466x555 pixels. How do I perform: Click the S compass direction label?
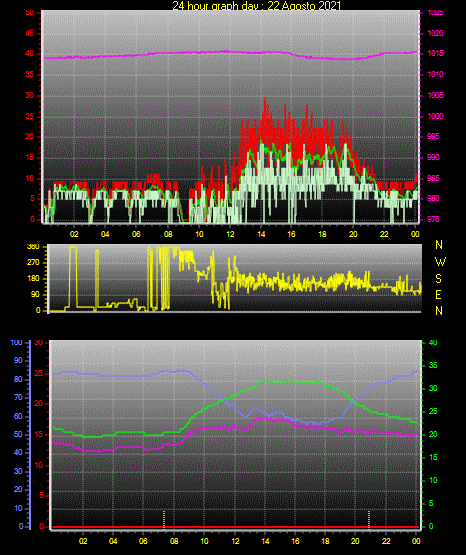pos(439,279)
